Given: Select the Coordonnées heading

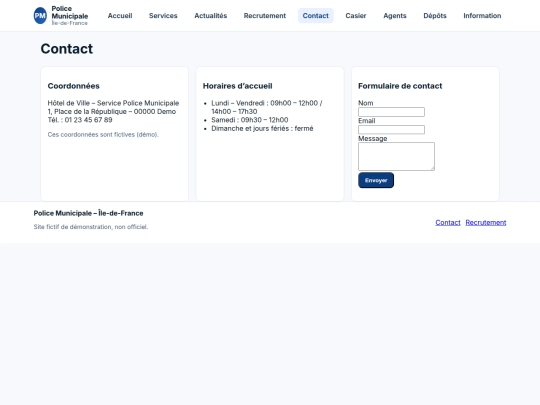Looking at the screenshot, I should coord(73,86).
